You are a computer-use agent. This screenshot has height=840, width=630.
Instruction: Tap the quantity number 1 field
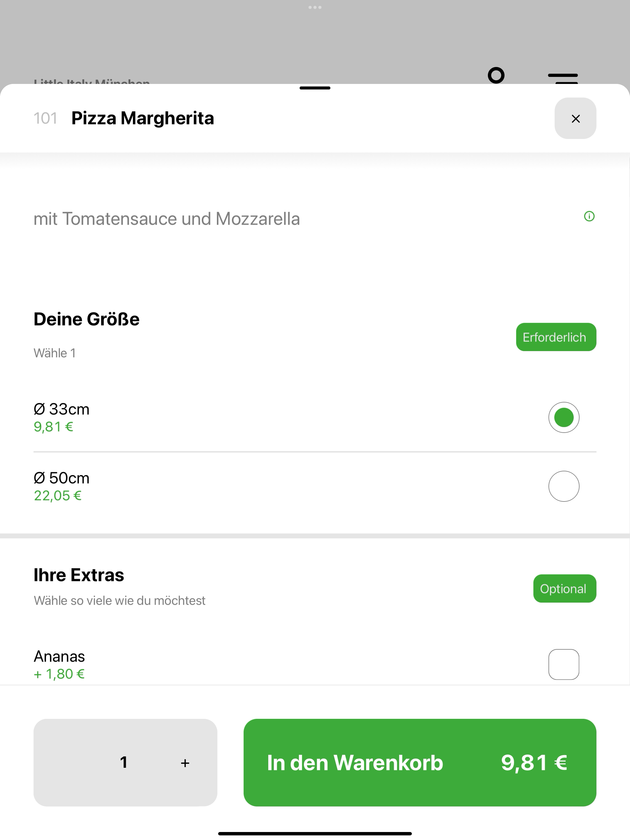[123, 762]
